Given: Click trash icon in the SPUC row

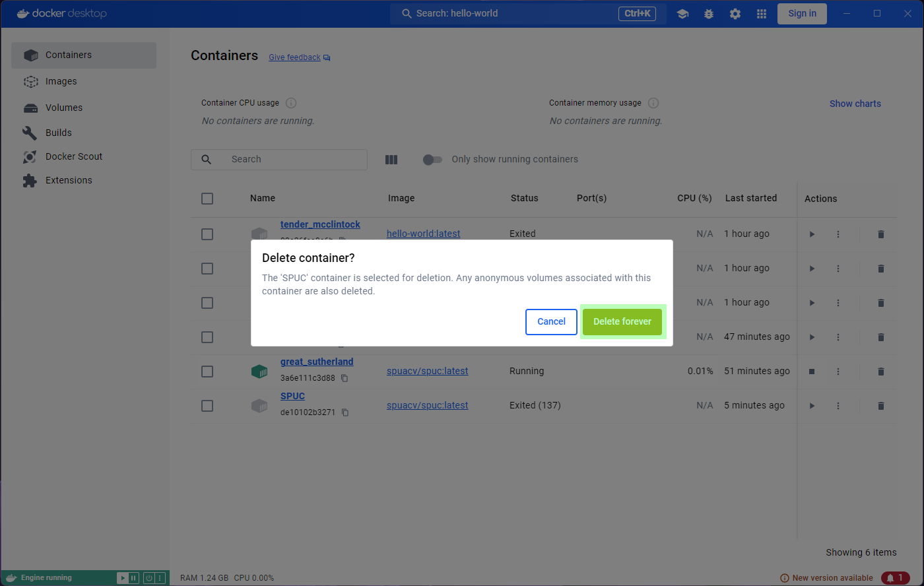Looking at the screenshot, I should click(880, 406).
